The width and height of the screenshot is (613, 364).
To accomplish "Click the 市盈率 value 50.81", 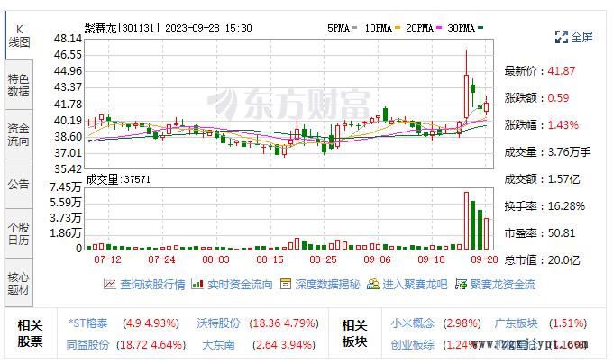I will [x=562, y=233].
